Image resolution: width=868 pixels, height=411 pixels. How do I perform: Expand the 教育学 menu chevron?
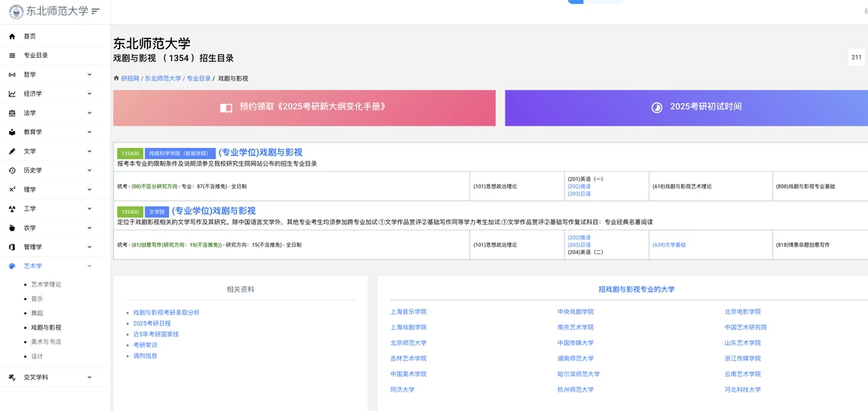(90, 132)
